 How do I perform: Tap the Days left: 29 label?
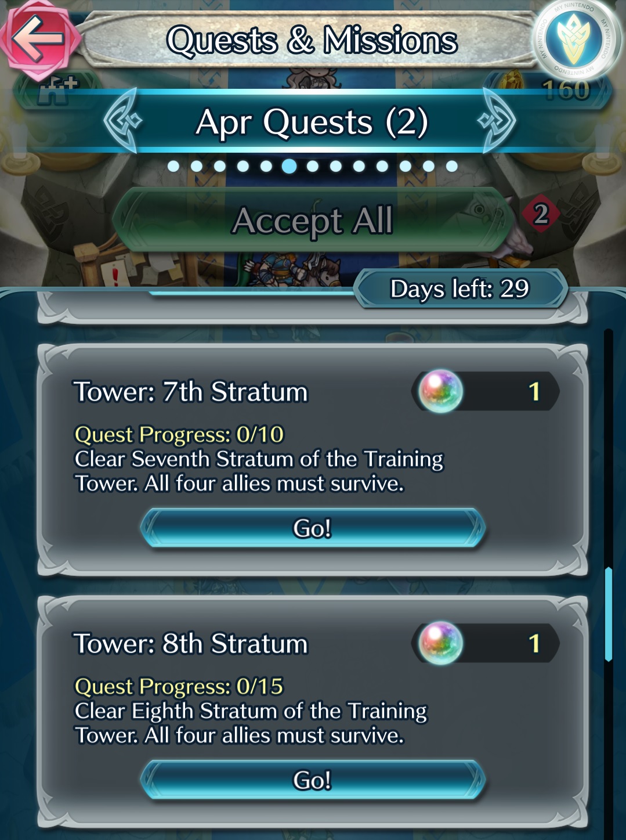point(459,289)
